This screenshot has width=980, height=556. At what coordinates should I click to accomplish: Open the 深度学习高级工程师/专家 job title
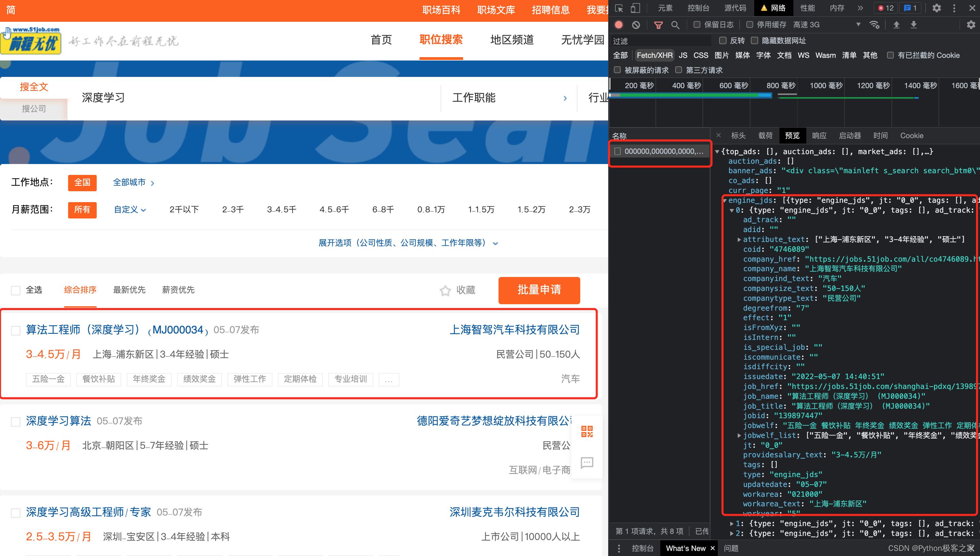click(88, 512)
